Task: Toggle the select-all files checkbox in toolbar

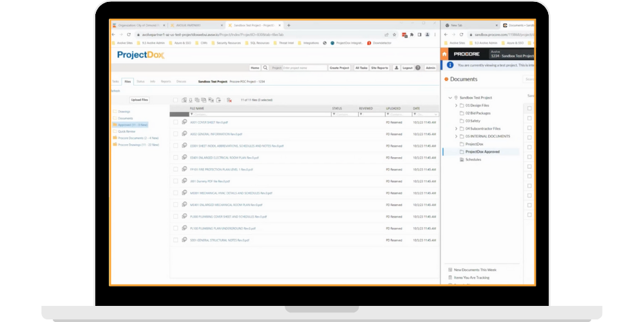Action: [175, 100]
